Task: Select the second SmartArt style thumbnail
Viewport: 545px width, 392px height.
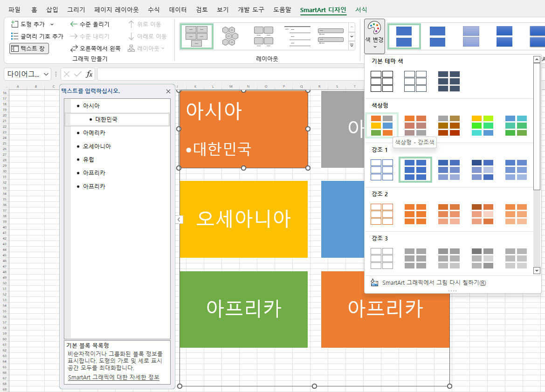Action: click(x=437, y=36)
